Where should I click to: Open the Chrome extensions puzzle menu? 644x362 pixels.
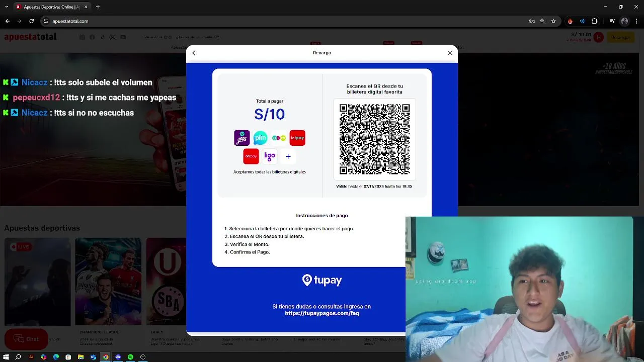pyautogui.click(x=595, y=21)
